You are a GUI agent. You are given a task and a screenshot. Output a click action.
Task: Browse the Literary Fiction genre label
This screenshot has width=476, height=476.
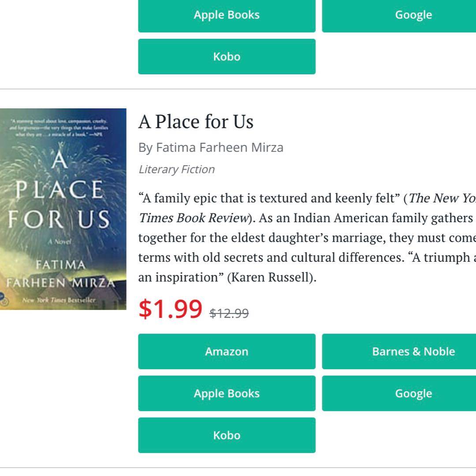pyautogui.click(x=176, y=169)
